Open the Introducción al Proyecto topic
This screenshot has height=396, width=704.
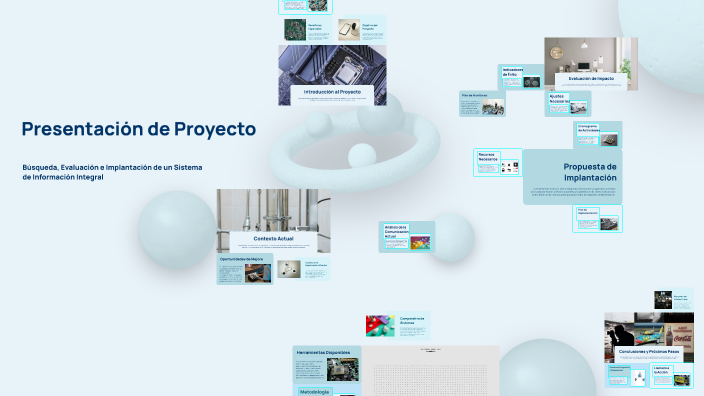(x=332, y=75)
